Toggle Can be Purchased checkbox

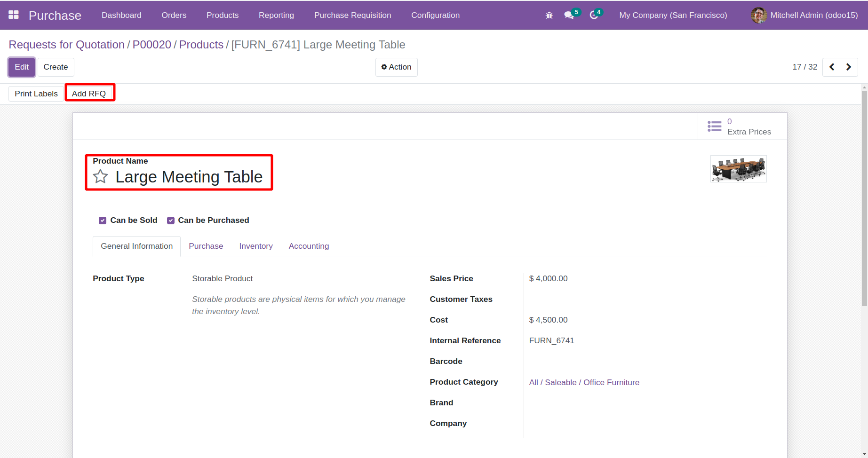pos(171,221)
